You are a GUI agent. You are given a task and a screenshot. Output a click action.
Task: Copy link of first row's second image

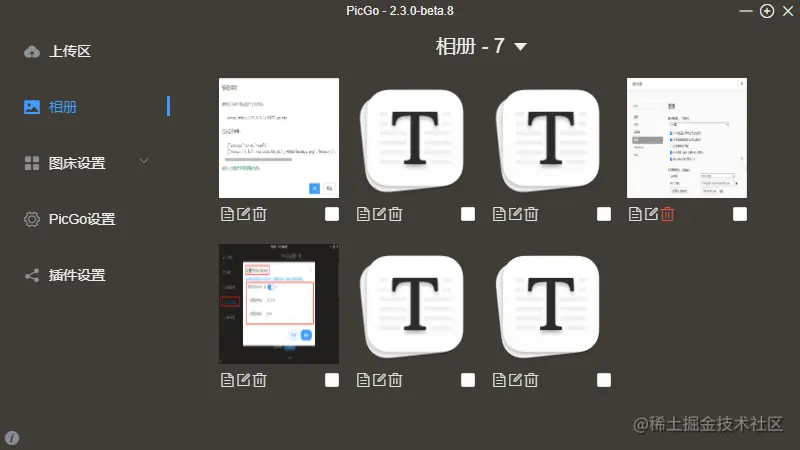coord(363,214)
